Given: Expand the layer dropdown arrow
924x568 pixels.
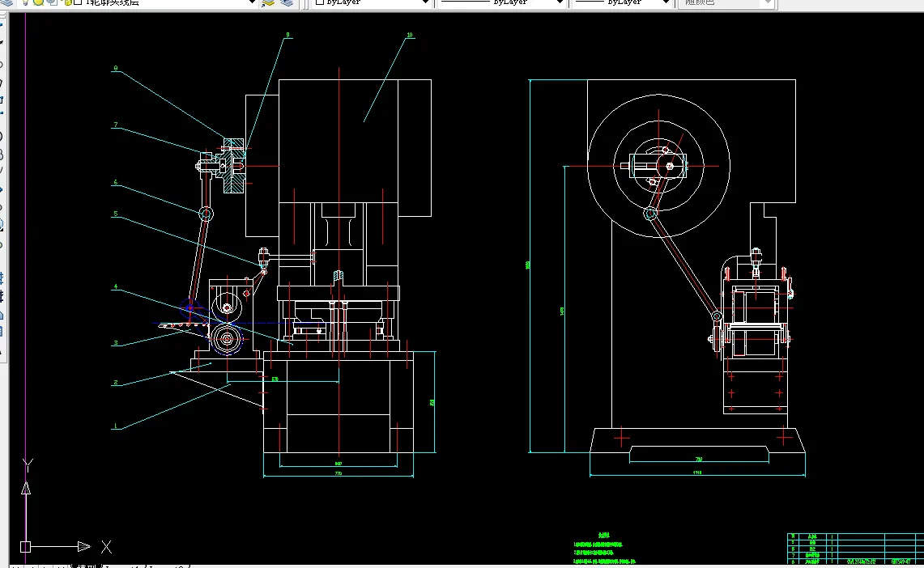Looking at the screenshot, I should coord(252,2).
